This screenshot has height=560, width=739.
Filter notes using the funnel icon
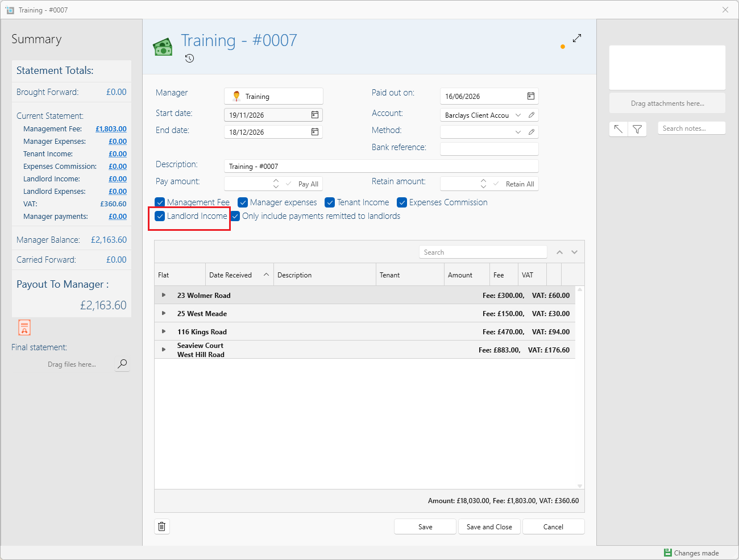coord(637,129)
